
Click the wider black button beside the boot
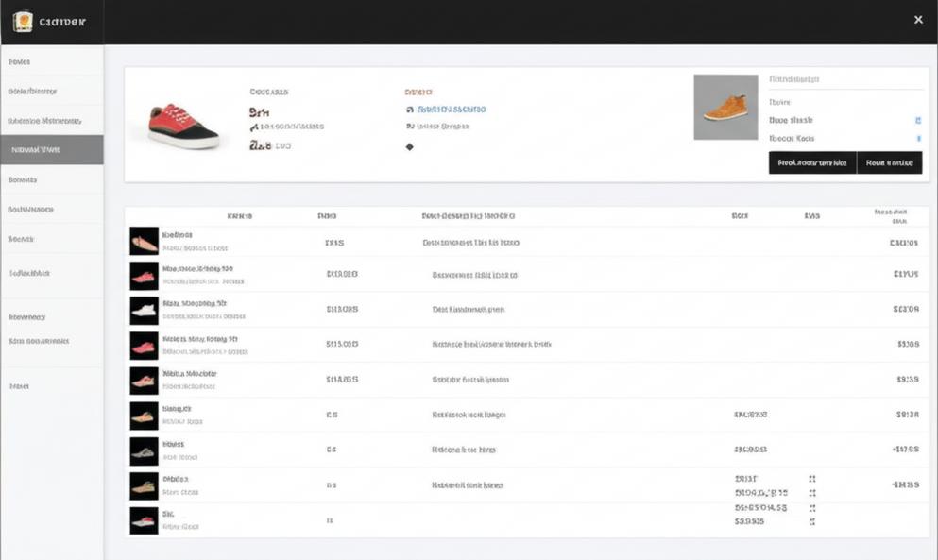(x=812, y=162)
